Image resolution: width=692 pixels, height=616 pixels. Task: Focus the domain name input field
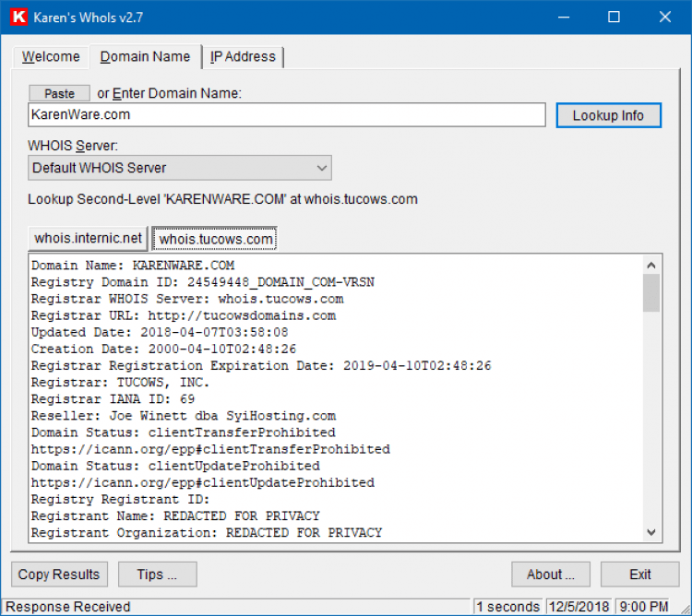point(287,115)
